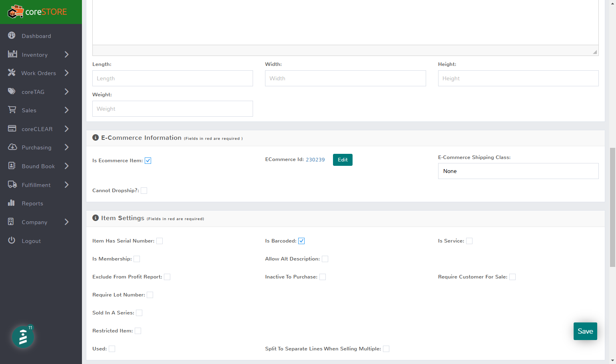The width and height of the screenshot is (616, 364).
Task: Expand the Inventory menu chevron
Action: (x=67, y=54)
